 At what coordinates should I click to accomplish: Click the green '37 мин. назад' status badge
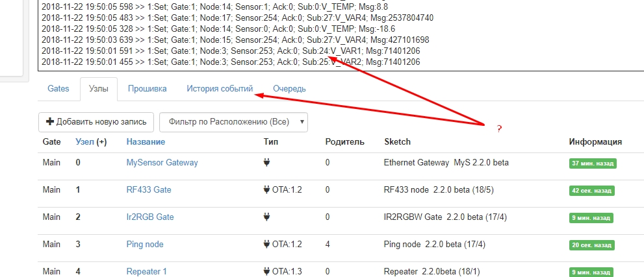[593, 163]
